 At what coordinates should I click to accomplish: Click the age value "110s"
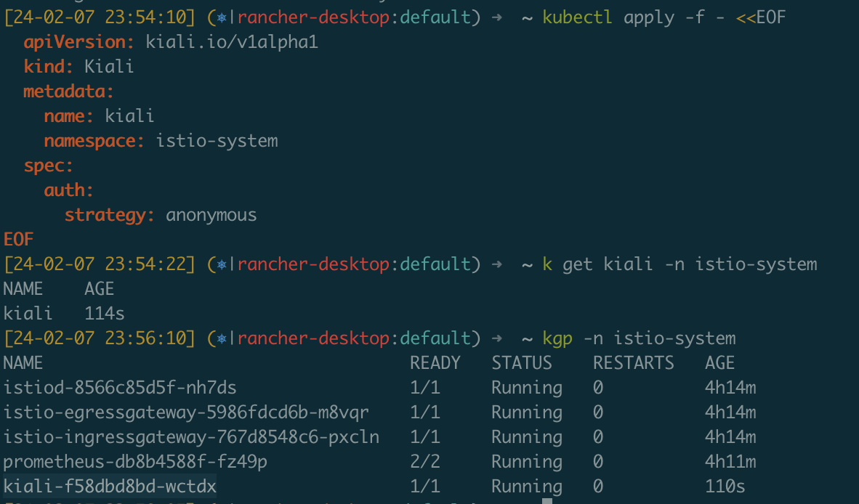coord(725,487)
